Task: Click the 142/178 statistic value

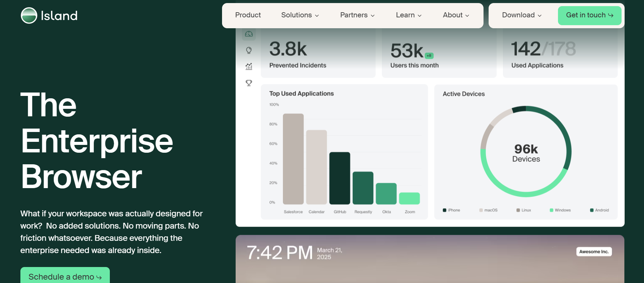Action: (543, 49)
